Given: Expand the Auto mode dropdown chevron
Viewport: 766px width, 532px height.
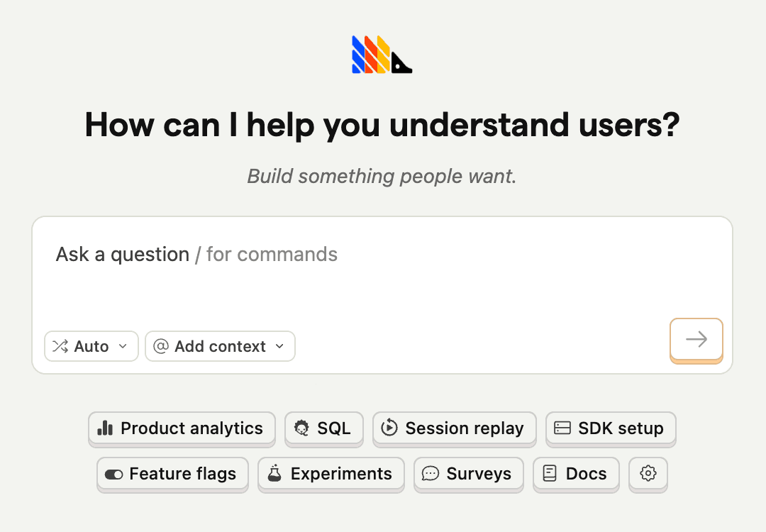Looking at the screenshot, I should [x=123, y=346].
